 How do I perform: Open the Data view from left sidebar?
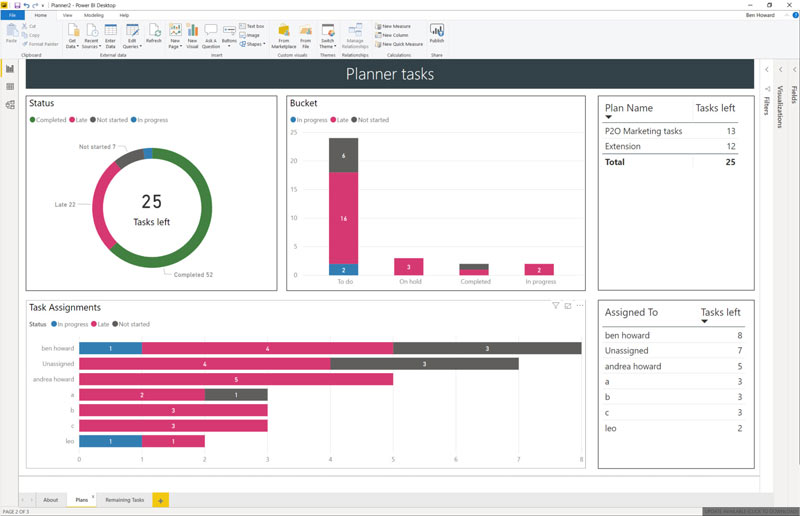pyautogui.click(x=10, y=87)
